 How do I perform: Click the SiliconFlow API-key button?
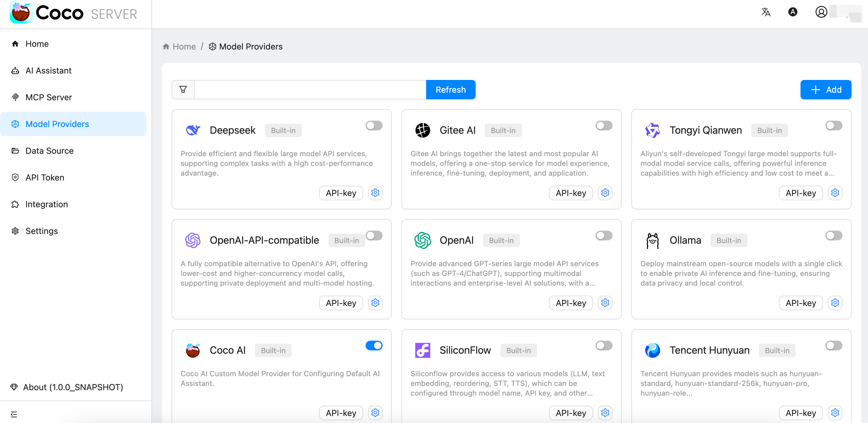pyautogui.click(x=571, y=413)
